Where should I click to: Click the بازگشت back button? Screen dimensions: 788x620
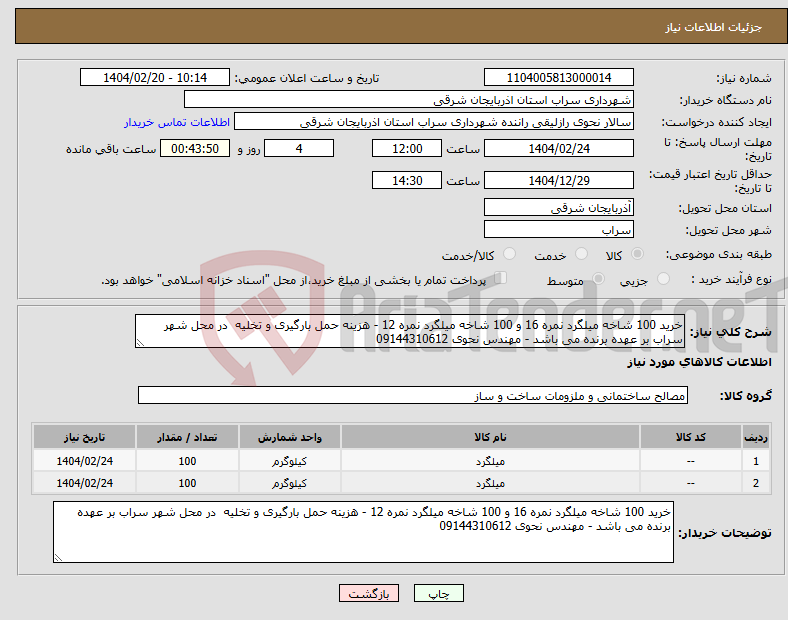369,593
